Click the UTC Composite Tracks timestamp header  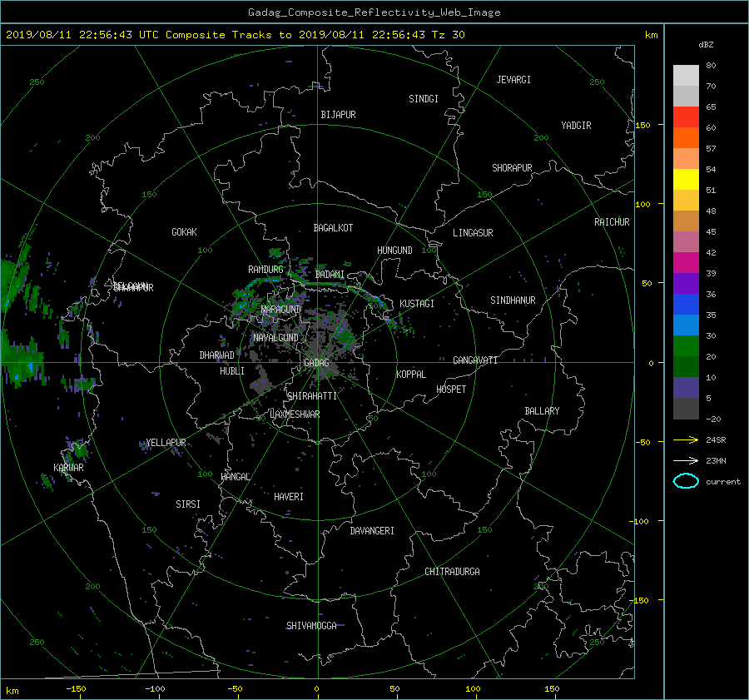235,35
